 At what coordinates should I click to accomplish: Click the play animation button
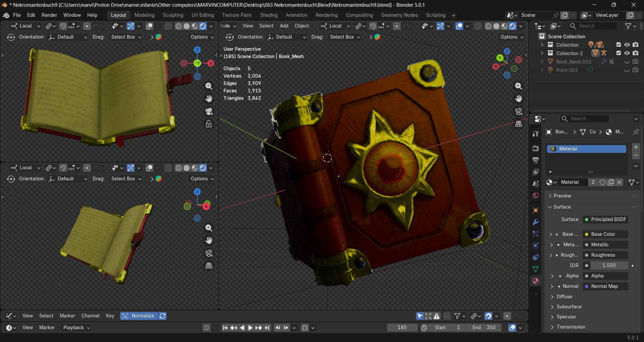(x=250, y=328)
